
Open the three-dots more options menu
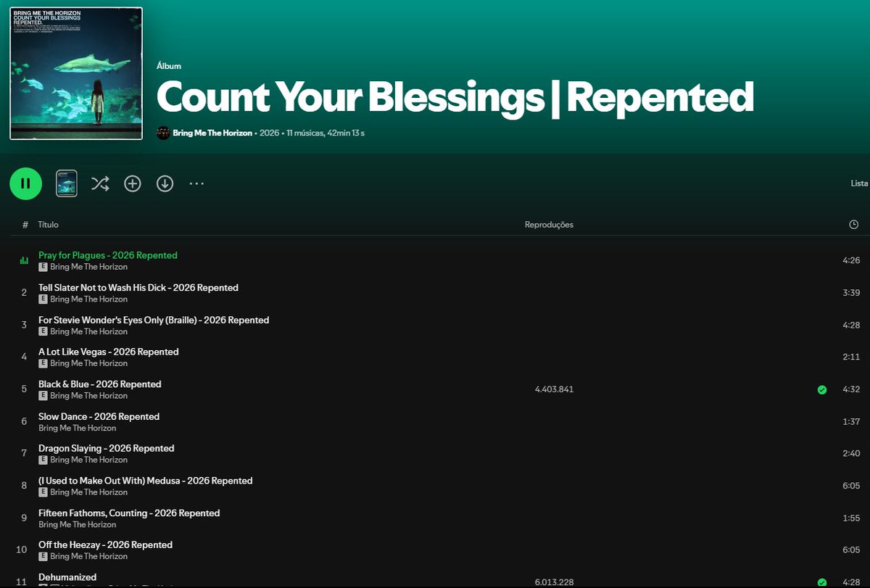pos(196,183)
